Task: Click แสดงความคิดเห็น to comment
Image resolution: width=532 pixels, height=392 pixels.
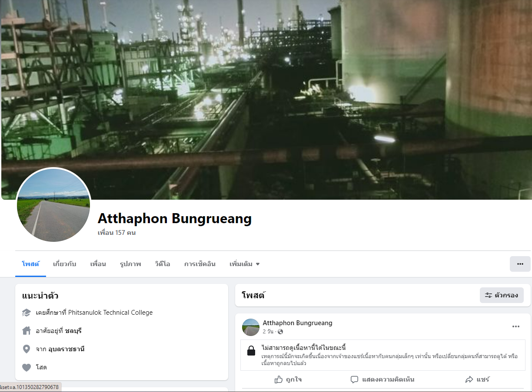Action: pyautogui.click(x=382, y=379)
